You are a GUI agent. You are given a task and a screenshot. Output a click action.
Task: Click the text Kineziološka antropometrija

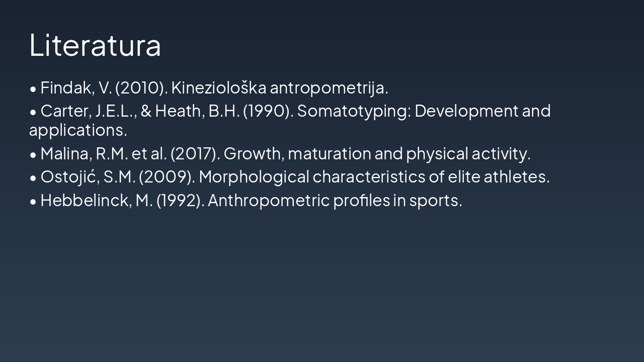click(279, 87)
